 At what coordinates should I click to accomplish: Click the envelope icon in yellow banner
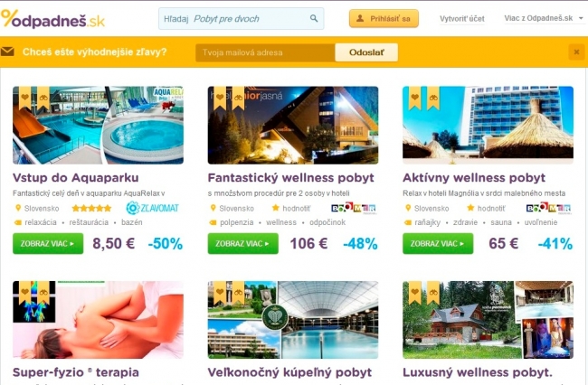[x=7, y=52]
